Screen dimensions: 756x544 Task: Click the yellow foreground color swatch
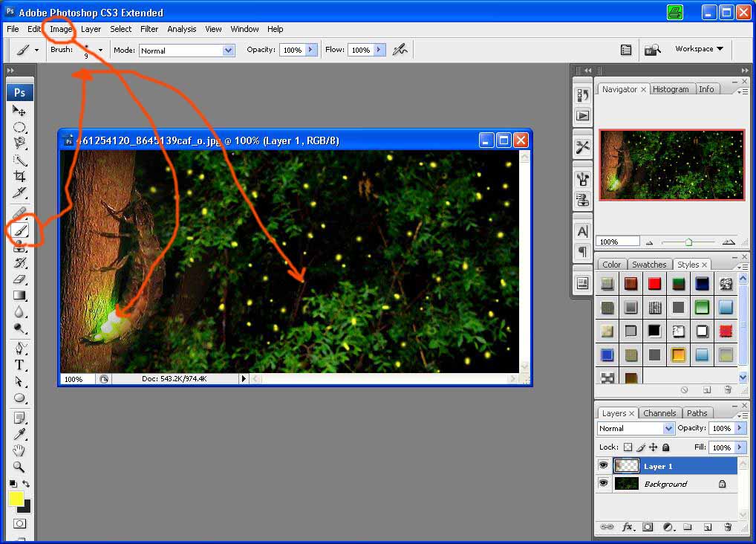coord(16,499)
